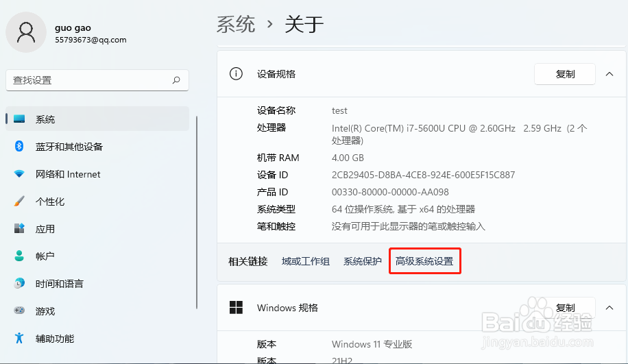Click the 个性化 paintbrush icon
This screenshot has width=628, height=364.
(19, 201)
